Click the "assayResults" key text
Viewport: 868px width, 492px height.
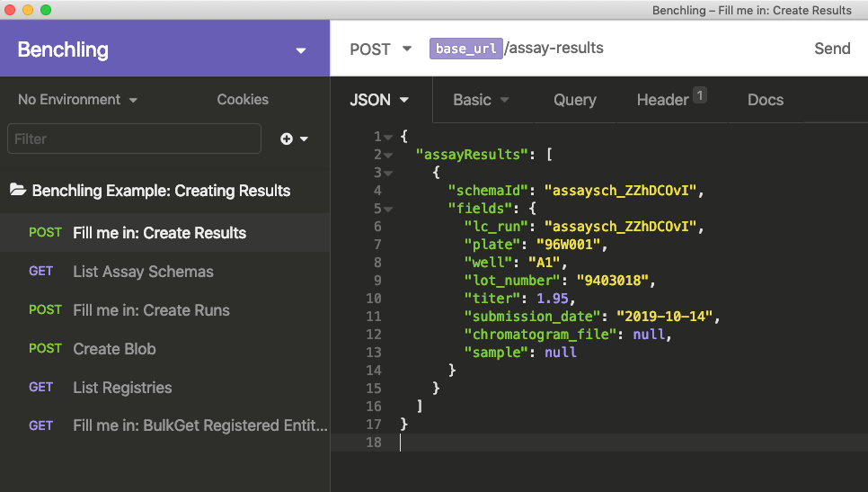click(x=473, y=155)
